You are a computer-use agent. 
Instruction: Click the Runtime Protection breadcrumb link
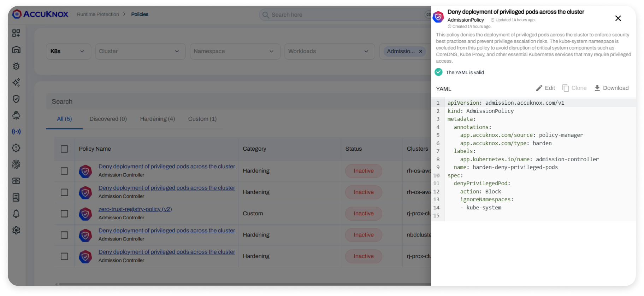pos(98,14)
